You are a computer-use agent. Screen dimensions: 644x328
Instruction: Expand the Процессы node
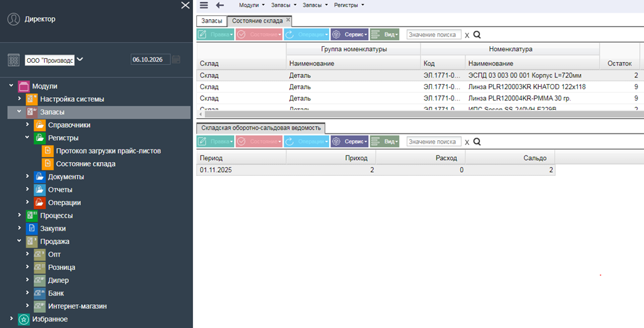tap(19, 215)
